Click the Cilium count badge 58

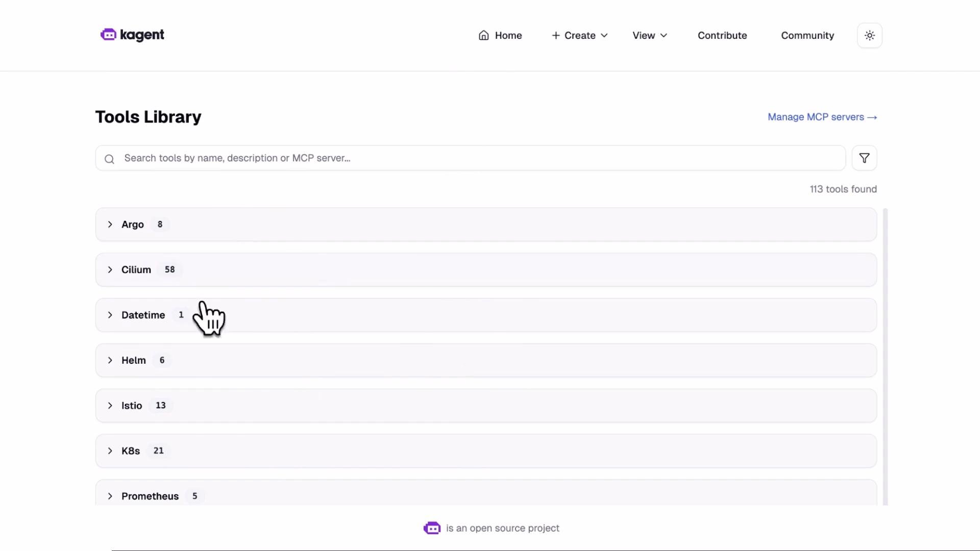point(170,269)
